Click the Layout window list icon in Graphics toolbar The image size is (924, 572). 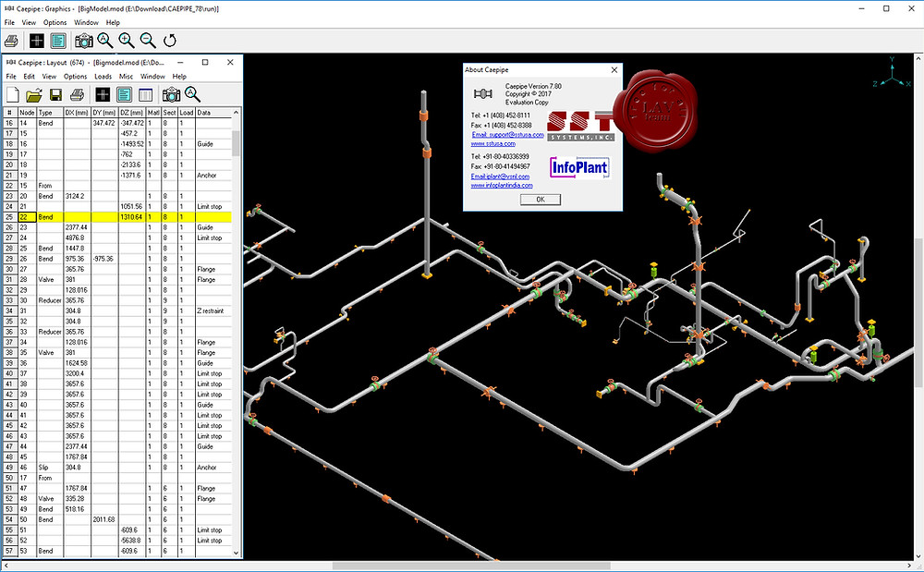57,41
